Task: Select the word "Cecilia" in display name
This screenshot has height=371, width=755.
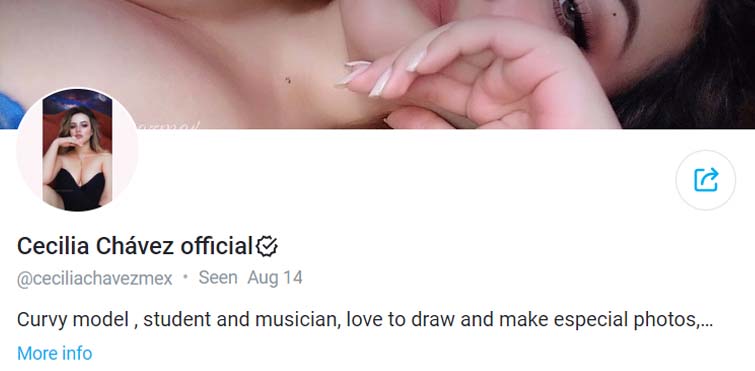Action: coord(53,246)
